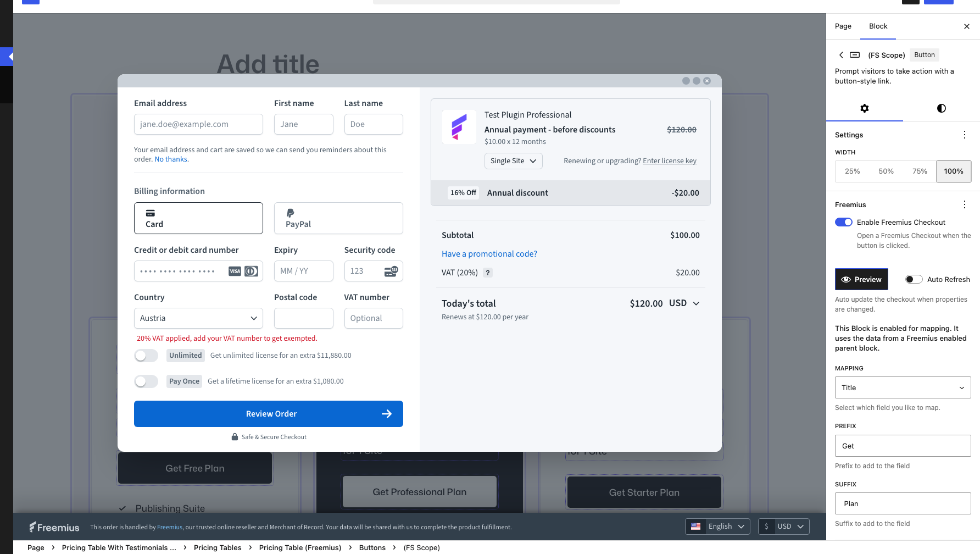Go back to parent block arrow
Image resolution: width=980 pixels, height=554 pixels.
(x=841, y=55)
